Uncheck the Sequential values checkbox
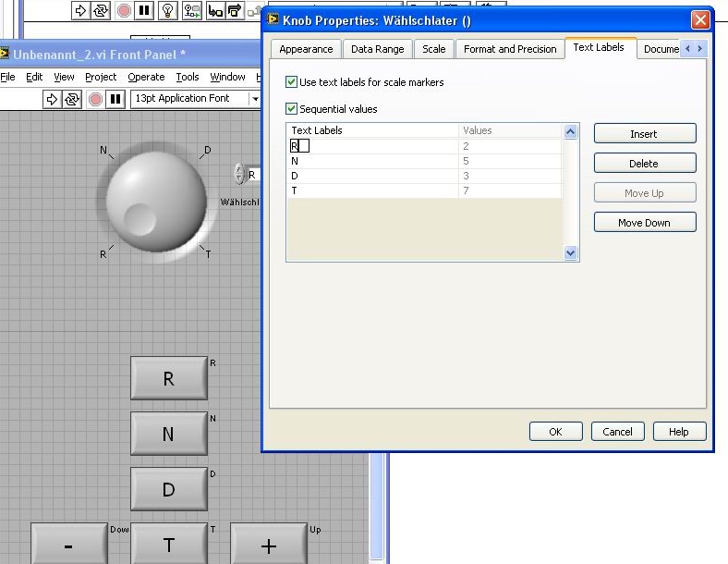Image resolution: width=728 pixels, height=564 pixels. [x=291, y=109]
